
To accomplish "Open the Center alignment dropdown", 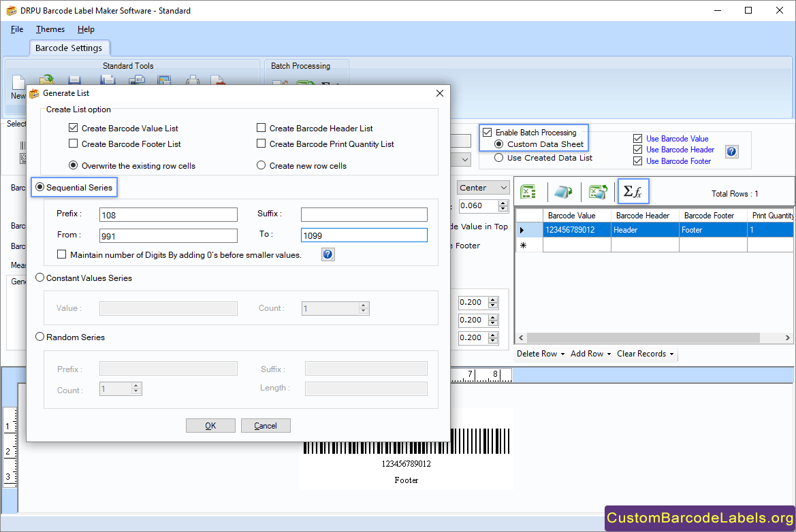I will [483, 188].
